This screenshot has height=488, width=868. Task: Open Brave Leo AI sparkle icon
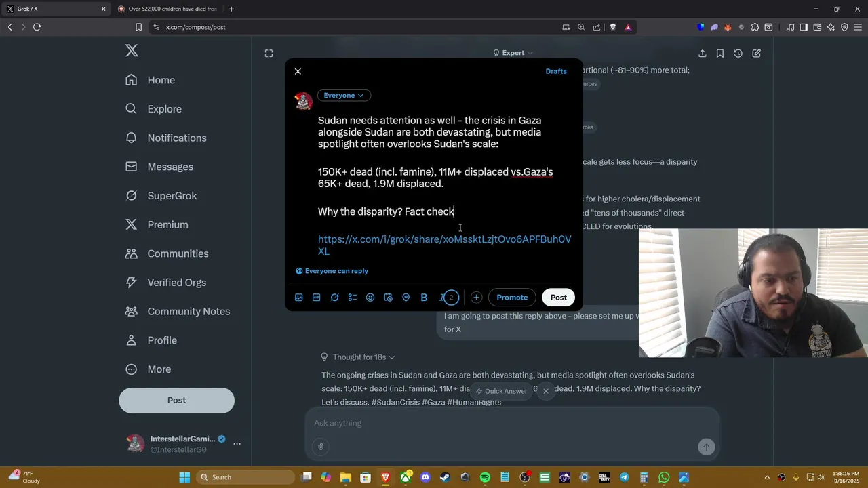coord(831,27)
